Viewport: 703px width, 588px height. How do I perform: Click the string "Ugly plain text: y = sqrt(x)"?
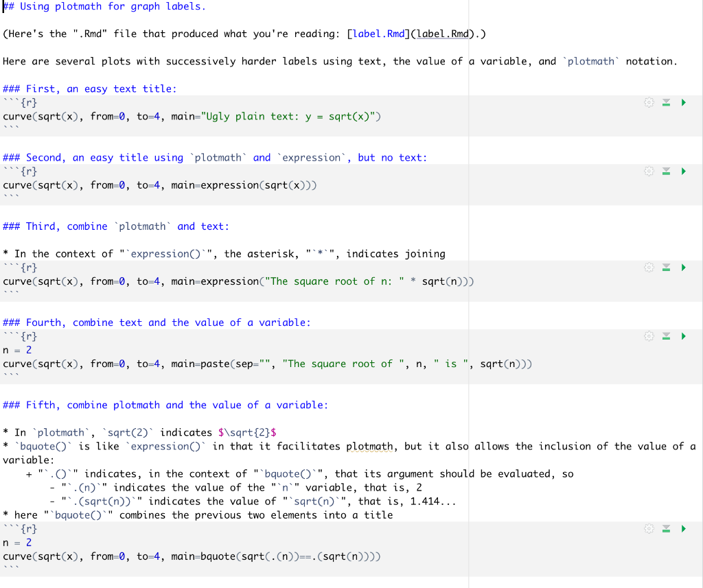[x=288, y=117]
